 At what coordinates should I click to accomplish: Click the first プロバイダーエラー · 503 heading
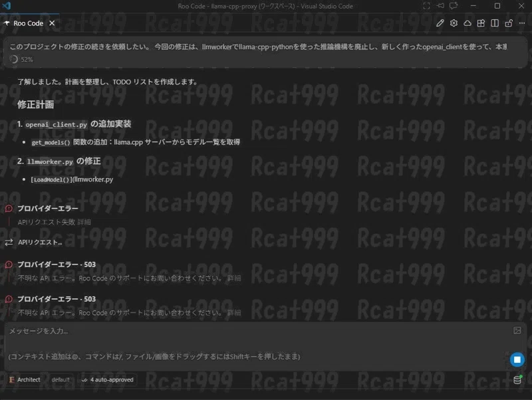coord(57,264)
